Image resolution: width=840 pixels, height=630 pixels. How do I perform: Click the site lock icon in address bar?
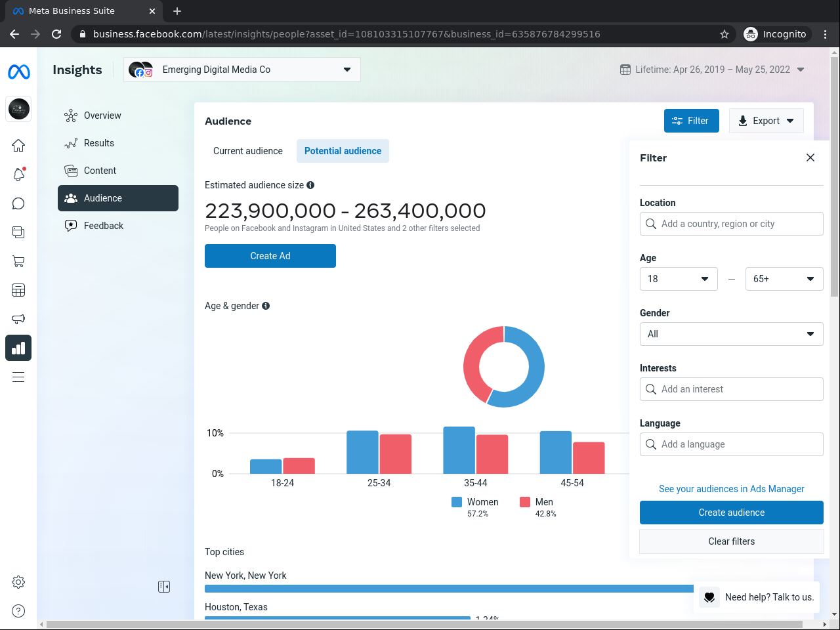[x=81, y=34]
